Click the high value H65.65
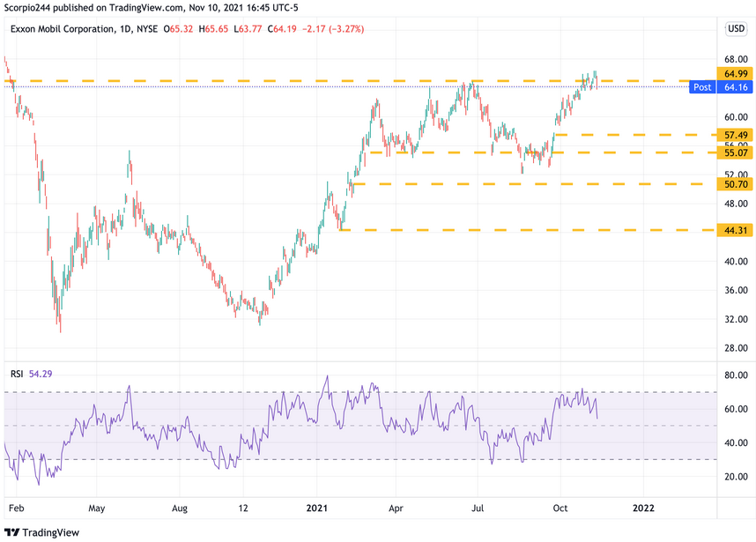 point(213,29)
